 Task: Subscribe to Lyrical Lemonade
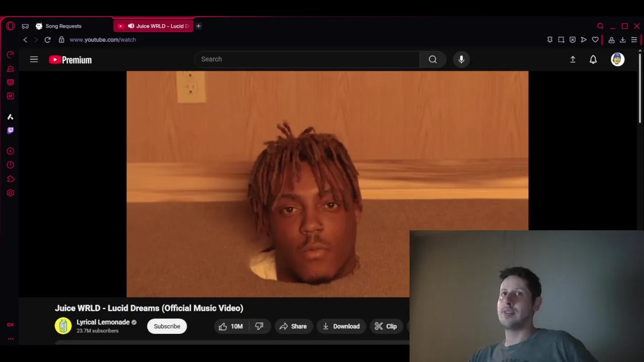pyautogui.click(x=167, y=326)
